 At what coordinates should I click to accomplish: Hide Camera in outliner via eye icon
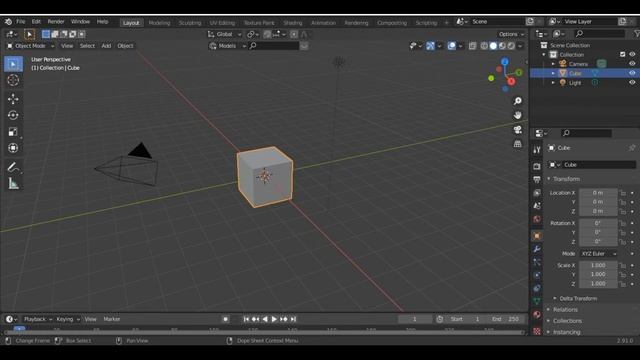click(x=632, y=64)
